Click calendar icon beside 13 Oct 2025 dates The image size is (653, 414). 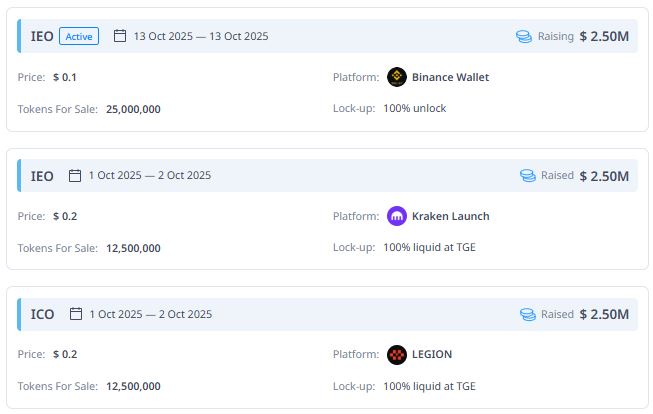120,36
